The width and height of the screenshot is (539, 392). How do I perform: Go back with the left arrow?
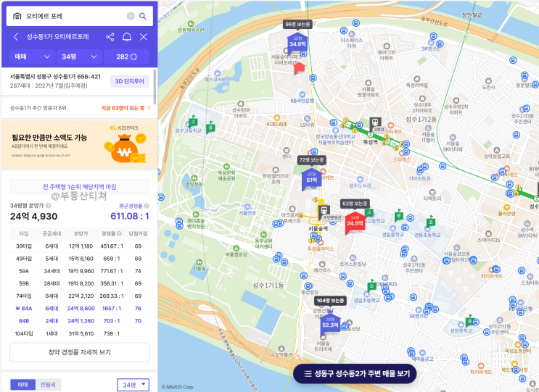click(15, 37)
